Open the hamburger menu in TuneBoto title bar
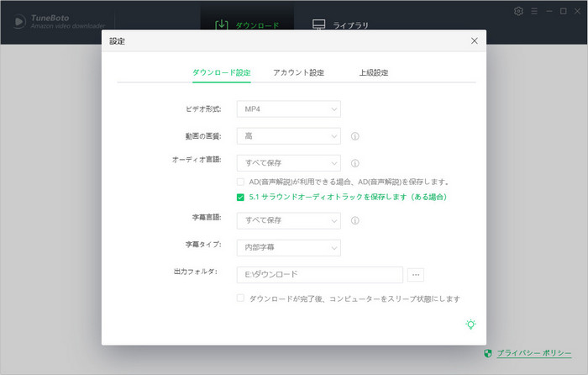The height and width of the screenshot is (375, 588). coord(534,11)
